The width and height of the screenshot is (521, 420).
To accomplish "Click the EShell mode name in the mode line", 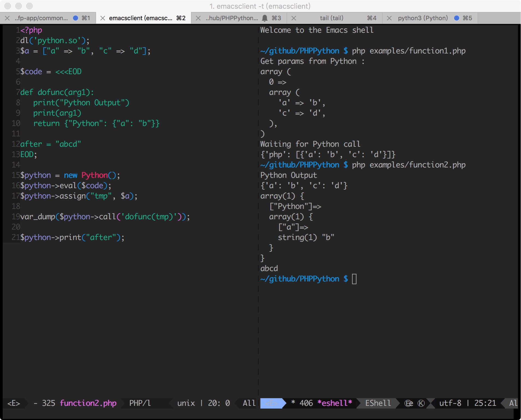I will [378, 403].
